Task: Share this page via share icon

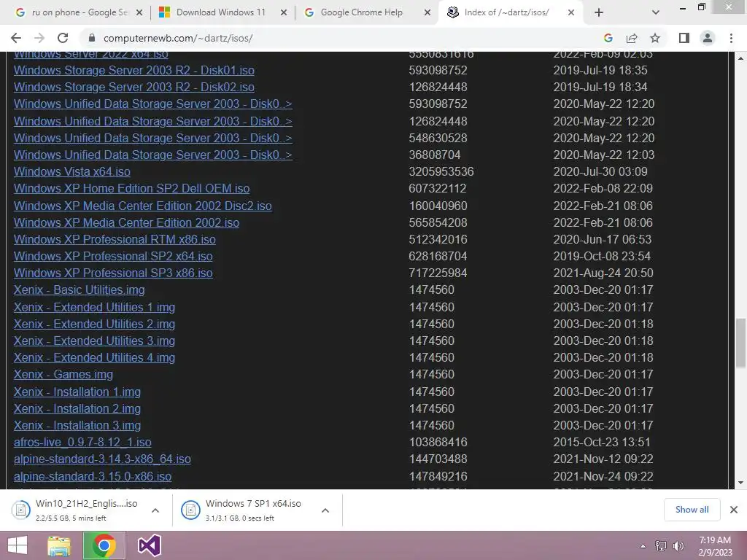Action: pos(632,38)
